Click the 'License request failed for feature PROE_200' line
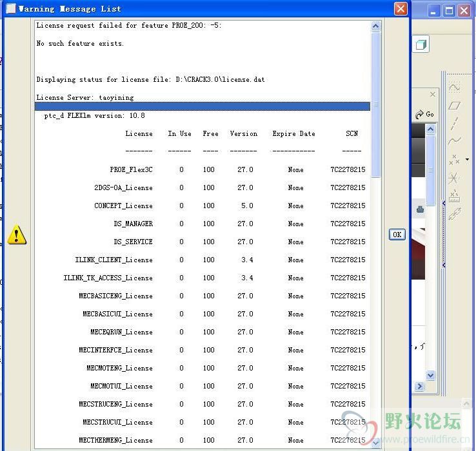476x451 pixels. pyautogui.click(x=129, y=25)
